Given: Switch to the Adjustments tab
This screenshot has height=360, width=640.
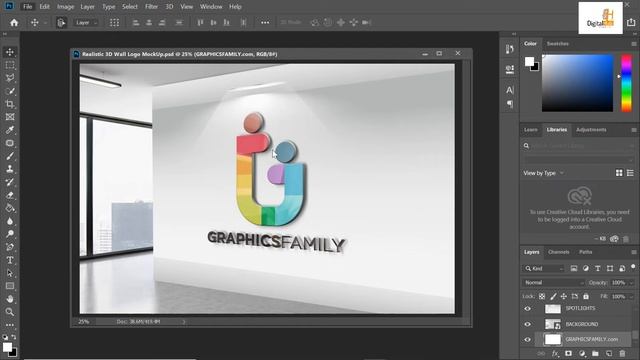Looking at the screenshot, I should click(591, 130).
